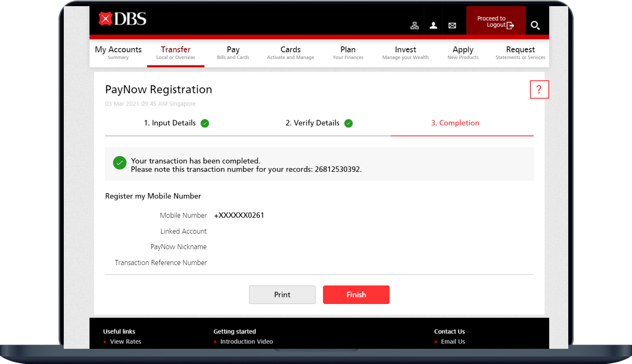Click the DBS logo
This screenshot has height=364, width=632.
[122, 19]
